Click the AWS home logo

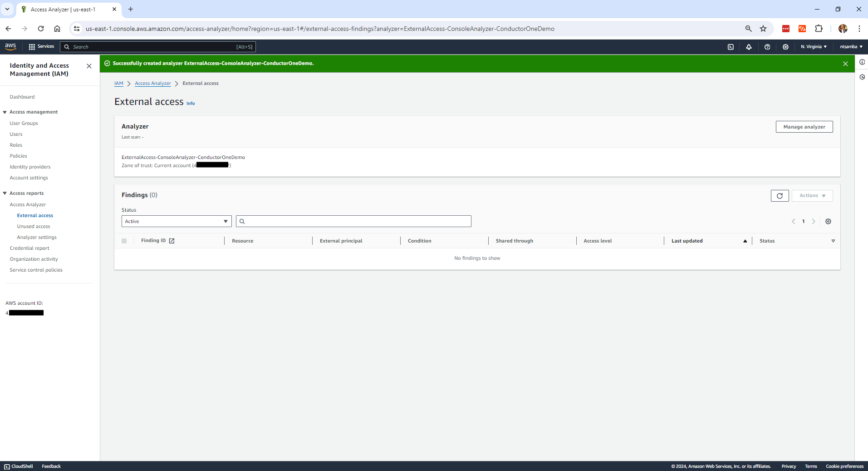10,46
